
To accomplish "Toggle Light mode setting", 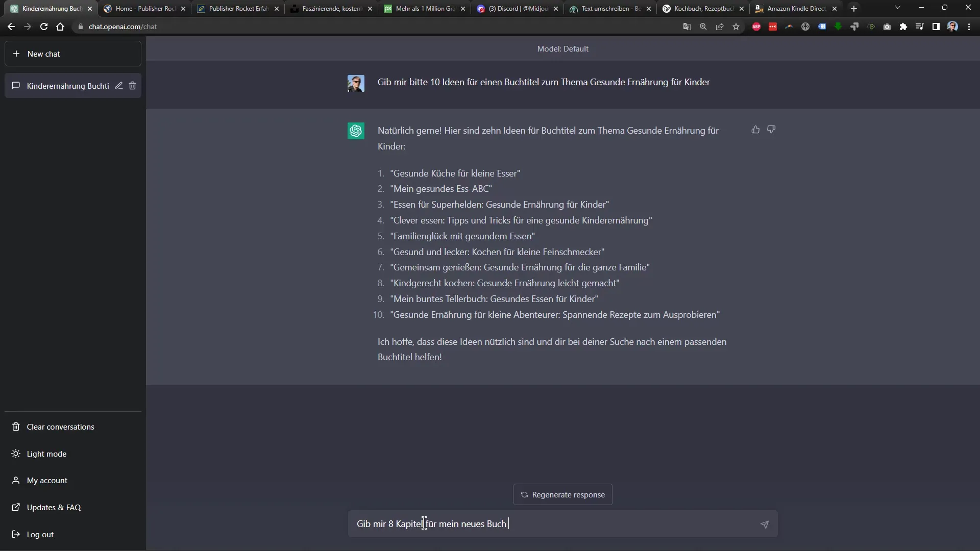I will click(46, 454).
